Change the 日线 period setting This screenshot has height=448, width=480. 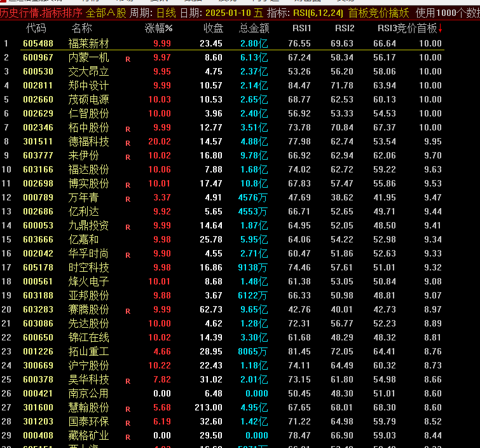click(x=166, y=13)
